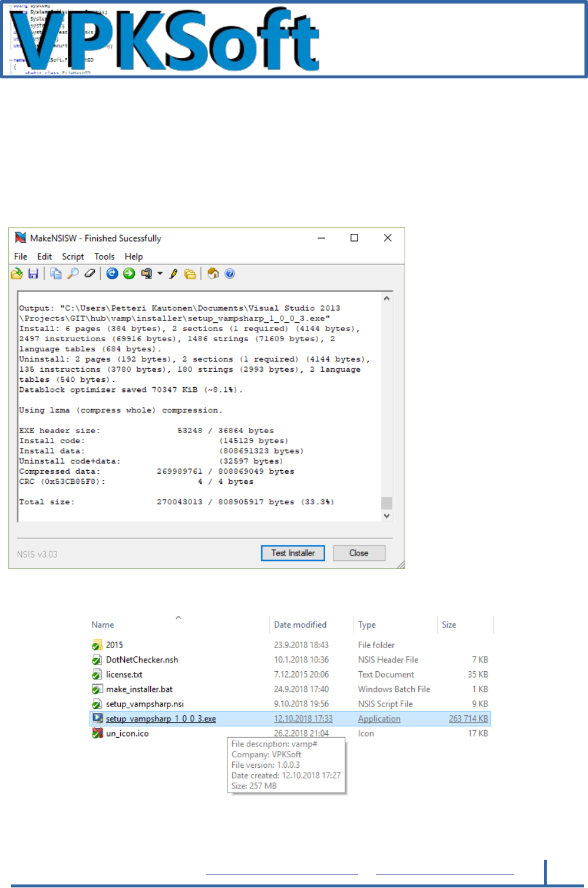Sort file list by Date modified column
The height and width of the screenshot is (888, 588).
(300, 625)
